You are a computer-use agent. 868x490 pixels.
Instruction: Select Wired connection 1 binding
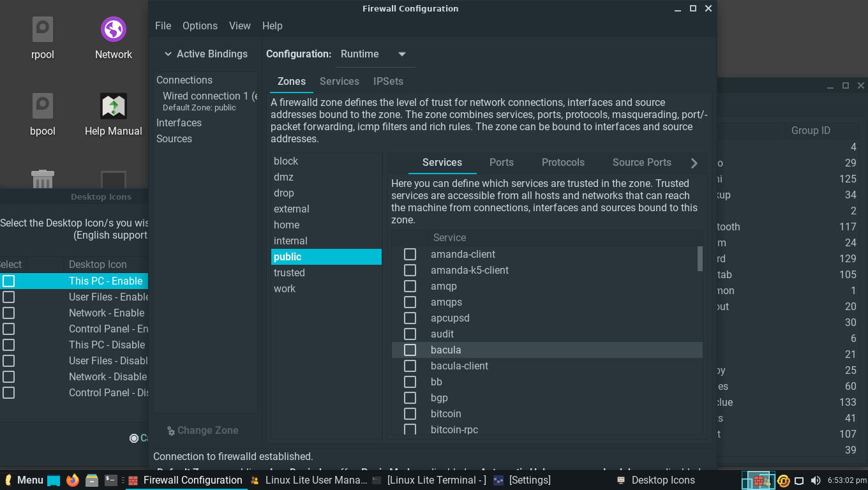pyautogui.click(x=206, y=101)
